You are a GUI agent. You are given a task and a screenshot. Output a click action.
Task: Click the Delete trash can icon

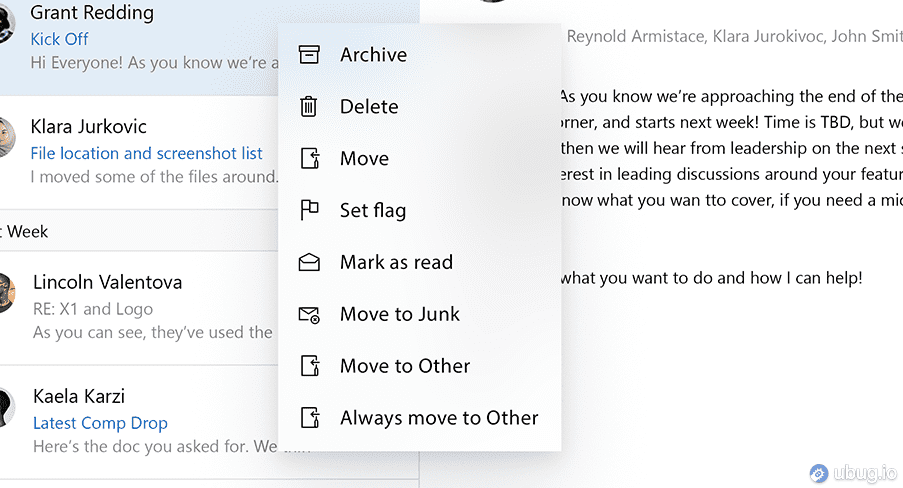click(310, 107)
